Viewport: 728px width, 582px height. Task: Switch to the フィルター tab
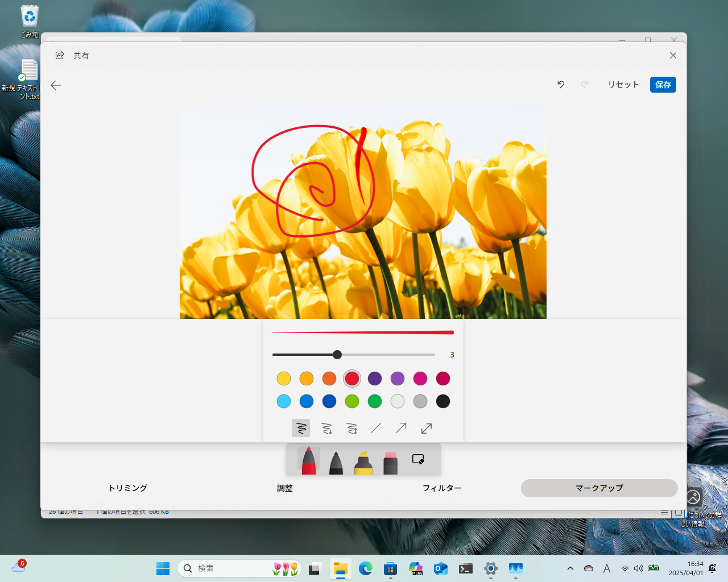(442, 488)
